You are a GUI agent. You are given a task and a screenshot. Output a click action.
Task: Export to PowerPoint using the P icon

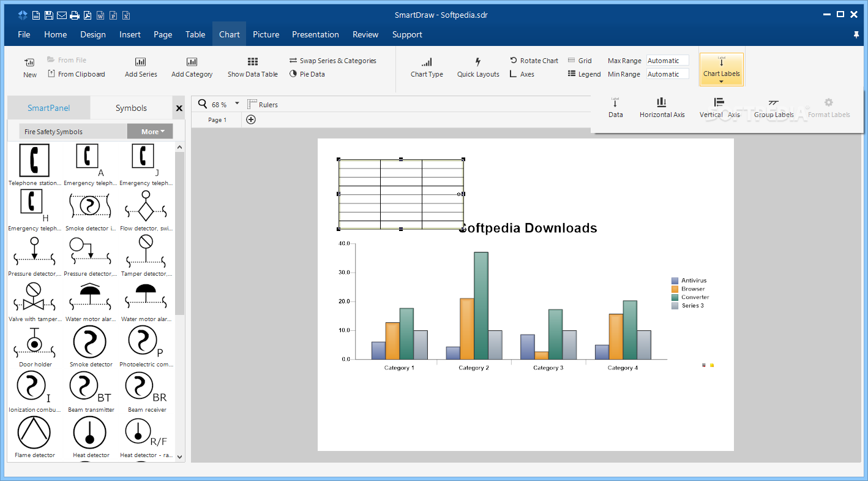(x=113, y=15)
